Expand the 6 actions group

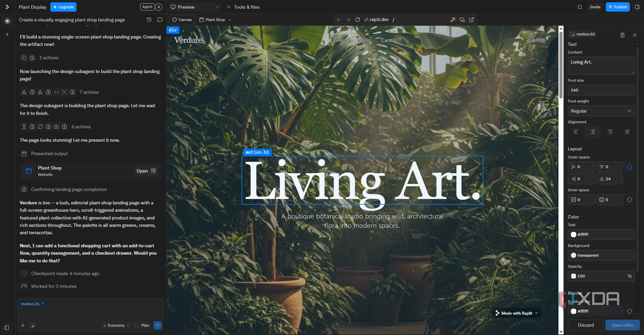(55, 127)
